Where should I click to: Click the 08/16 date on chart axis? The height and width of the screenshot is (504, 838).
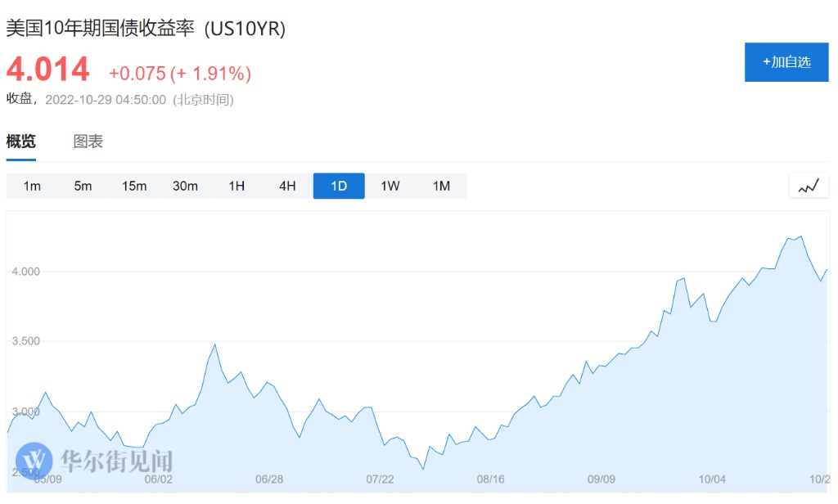(x=491, y=479)
